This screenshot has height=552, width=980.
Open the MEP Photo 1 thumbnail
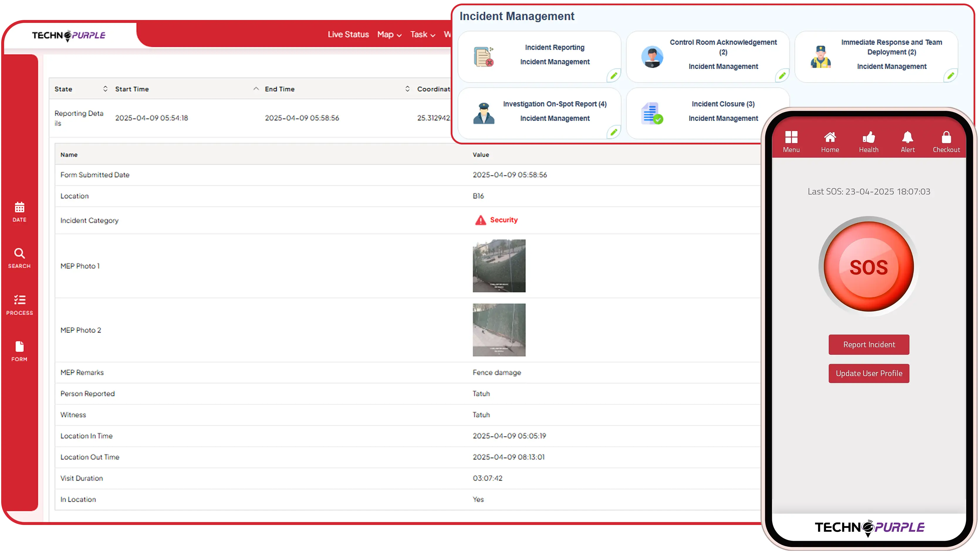pyautogui.click(x=499, y=266)
